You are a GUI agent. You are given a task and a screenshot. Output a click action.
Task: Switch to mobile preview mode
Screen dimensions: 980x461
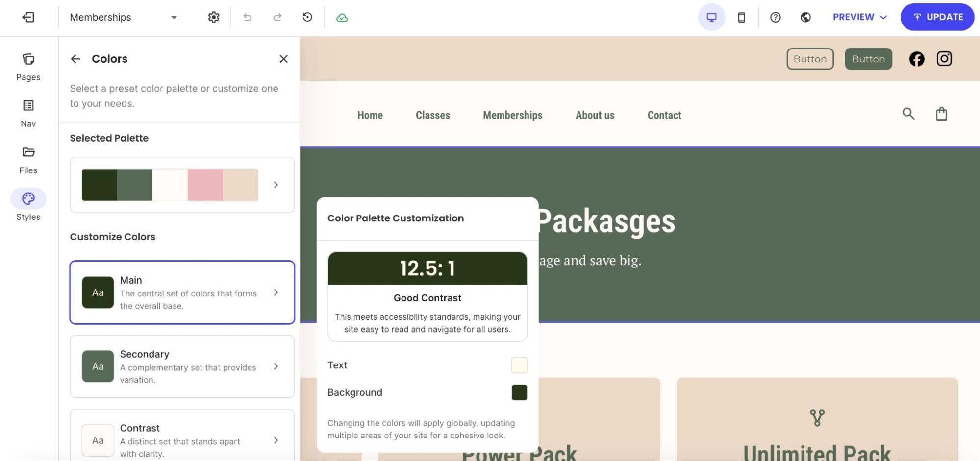pyautogui.click(x=742, y=17)
